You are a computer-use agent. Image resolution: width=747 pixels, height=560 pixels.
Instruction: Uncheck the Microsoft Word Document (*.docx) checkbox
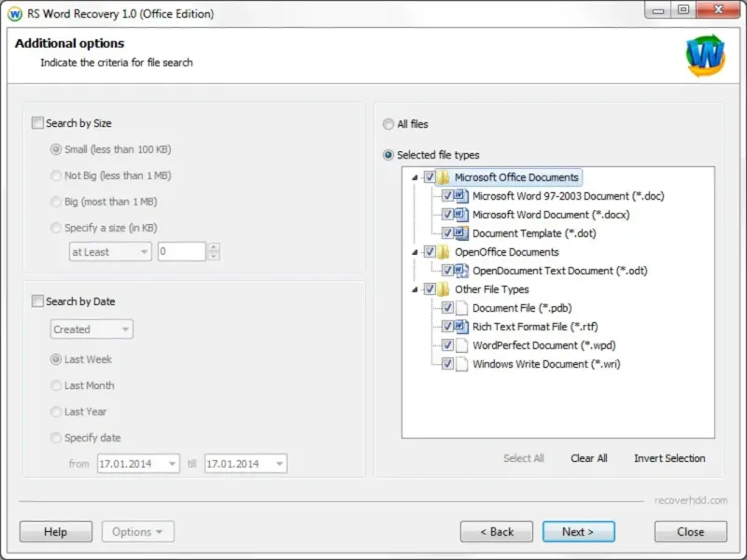coord(447,215)
